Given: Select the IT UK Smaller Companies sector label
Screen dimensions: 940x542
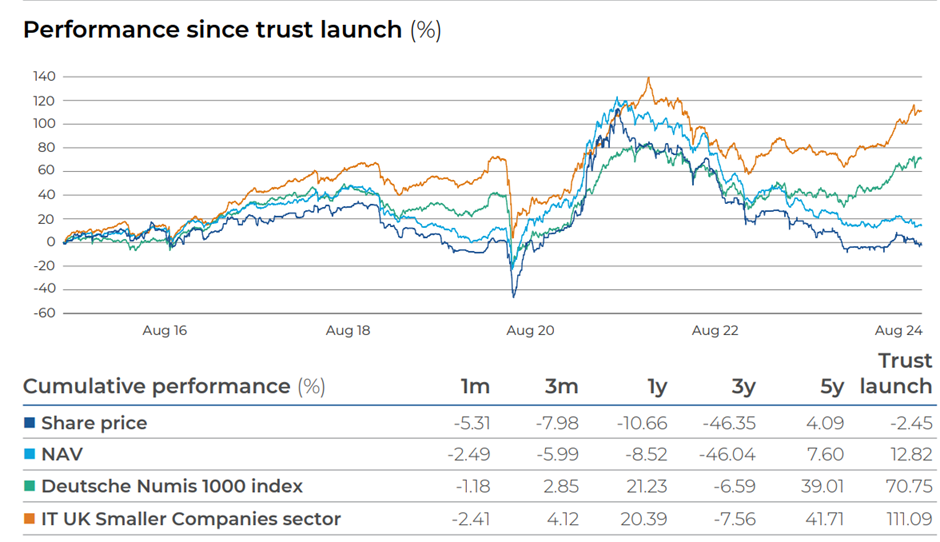Looking at the screenshot, I should (191, 519).
